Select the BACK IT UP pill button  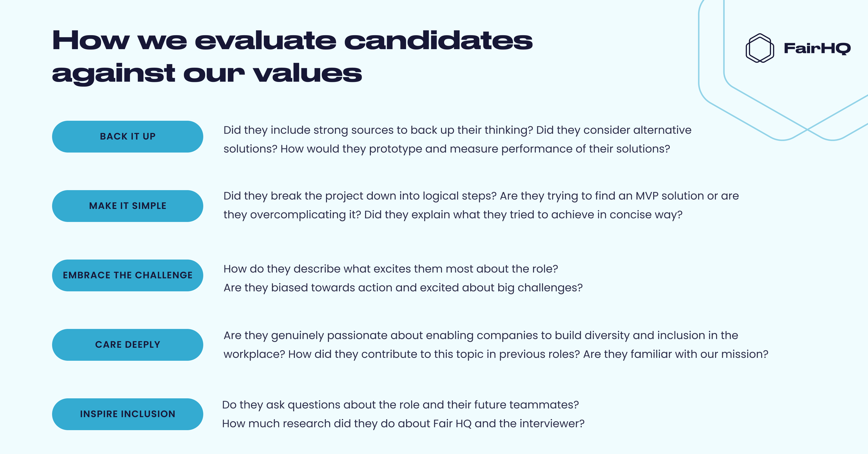pos(128,137)
